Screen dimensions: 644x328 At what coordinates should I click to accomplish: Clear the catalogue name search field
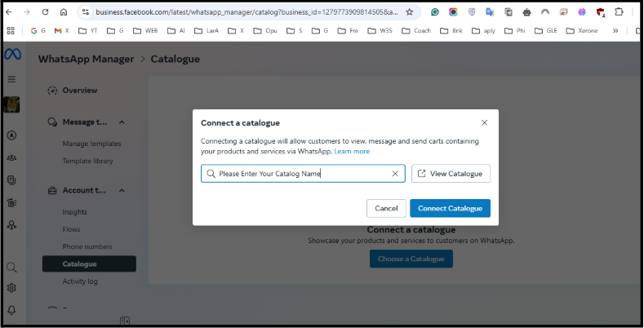[x=395, y=174]
